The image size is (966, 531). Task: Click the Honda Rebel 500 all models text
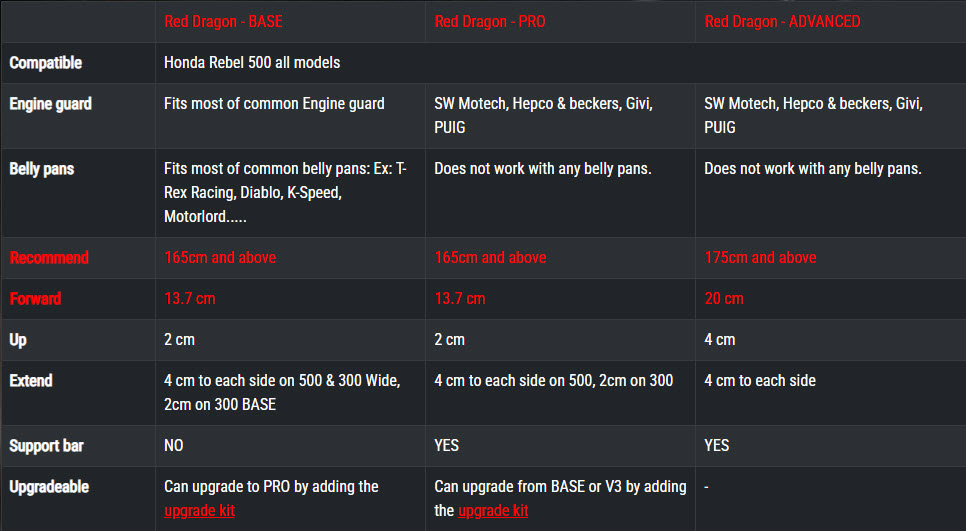(x=252, y=63)
